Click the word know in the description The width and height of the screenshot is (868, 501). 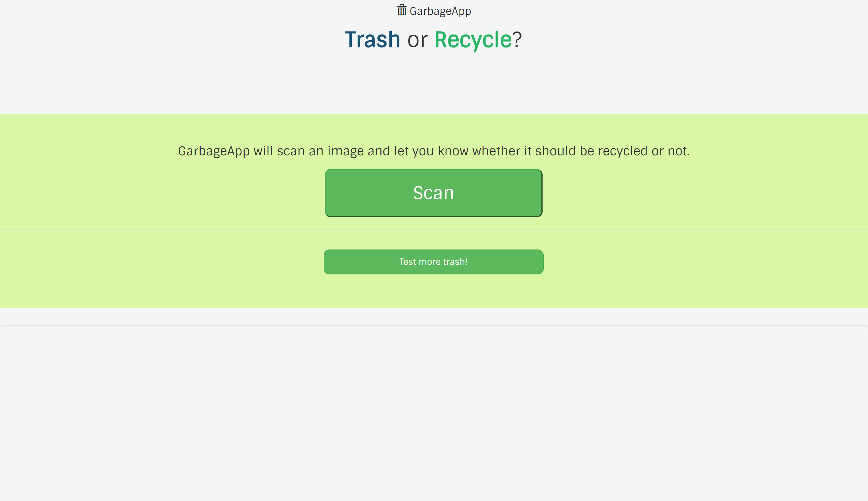click(453, 151)
